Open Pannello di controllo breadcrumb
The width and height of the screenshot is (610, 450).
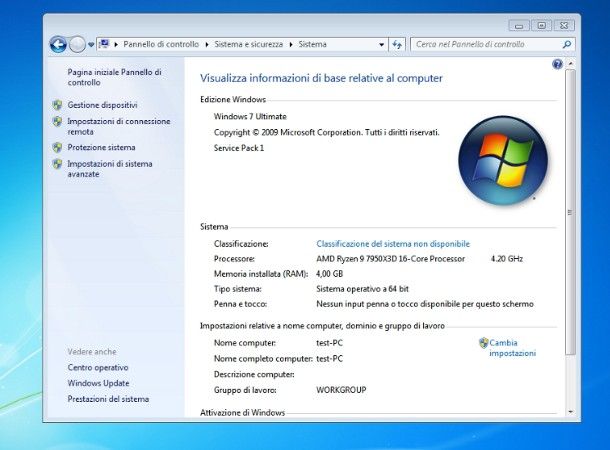[x=161, y=44]
